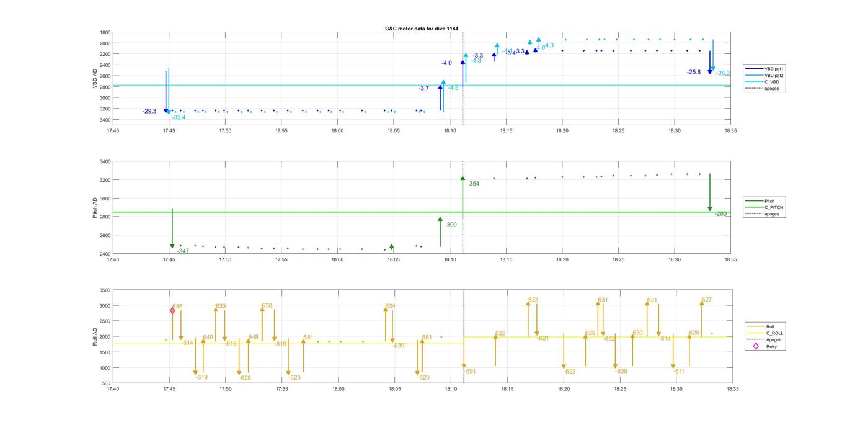Image resolution: width=868 pixels, height=430 pixels.
Task: Click the '629' roll data label
Action: click(590, 334)
